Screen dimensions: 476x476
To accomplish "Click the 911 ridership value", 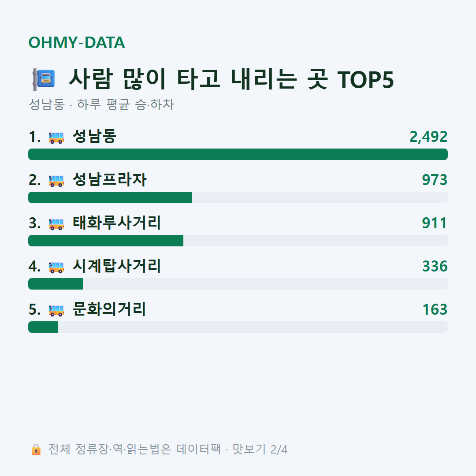I will pyautogui.click(x=435, y=223).
